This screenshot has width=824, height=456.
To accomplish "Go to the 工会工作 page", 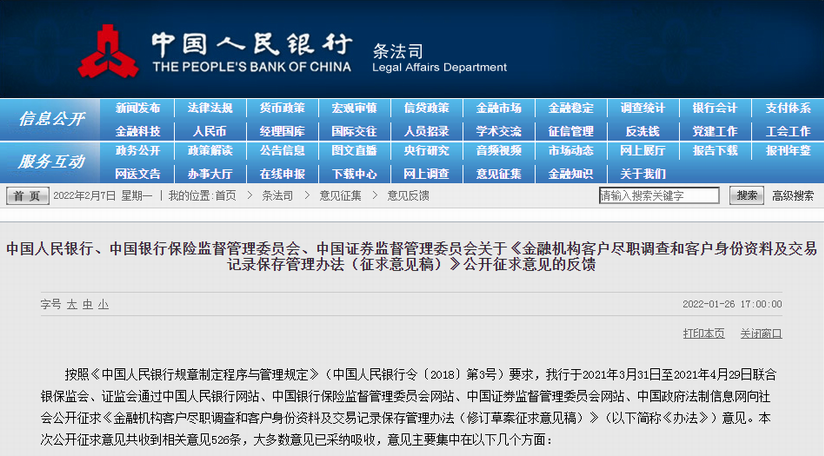I will (788, 131).
